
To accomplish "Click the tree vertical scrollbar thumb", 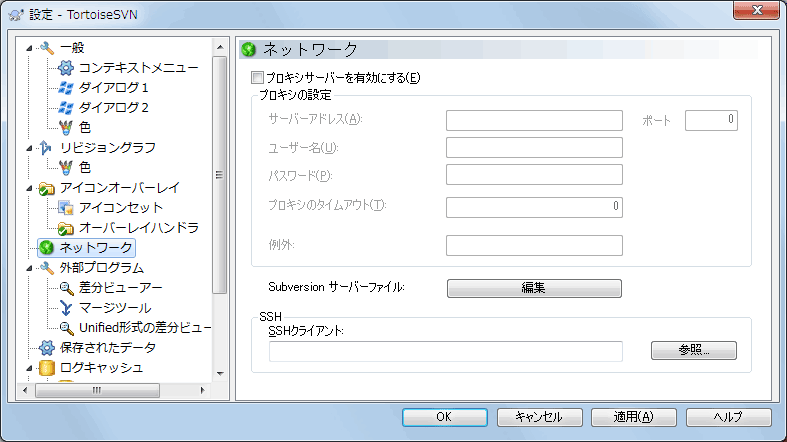I will 219,175.
